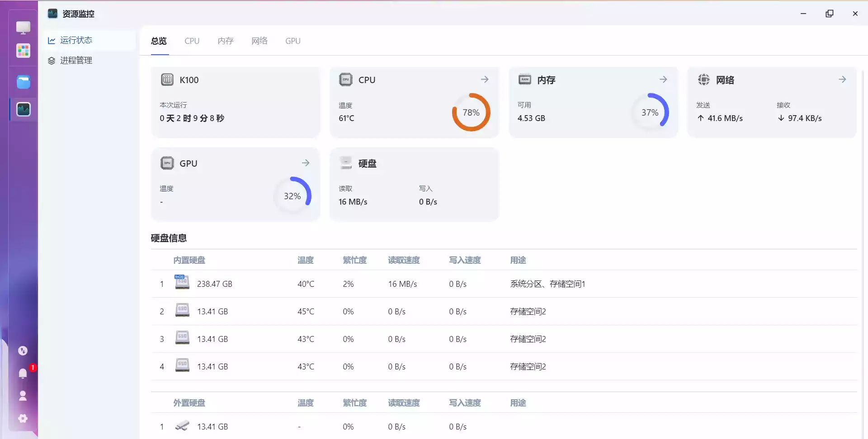This screenshot has height=439, width=868.
Task: Click the CPU temperature 61°C value
Action: [346, 118]
